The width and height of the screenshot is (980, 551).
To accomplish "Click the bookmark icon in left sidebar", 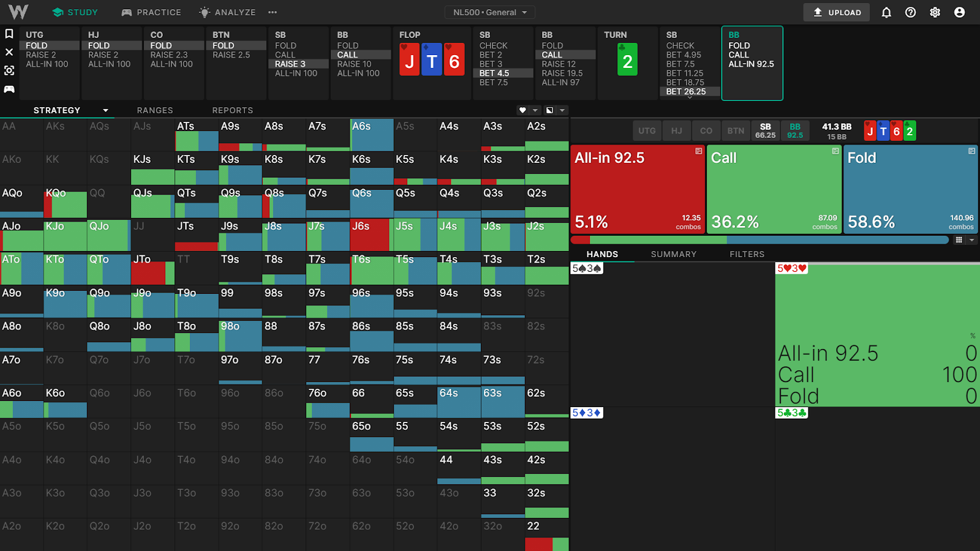I will 9,34.
